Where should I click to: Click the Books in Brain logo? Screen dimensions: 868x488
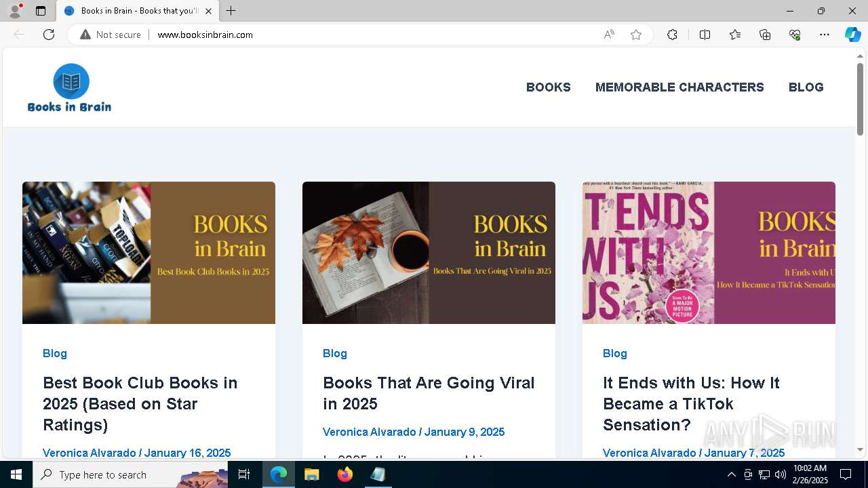70,87
